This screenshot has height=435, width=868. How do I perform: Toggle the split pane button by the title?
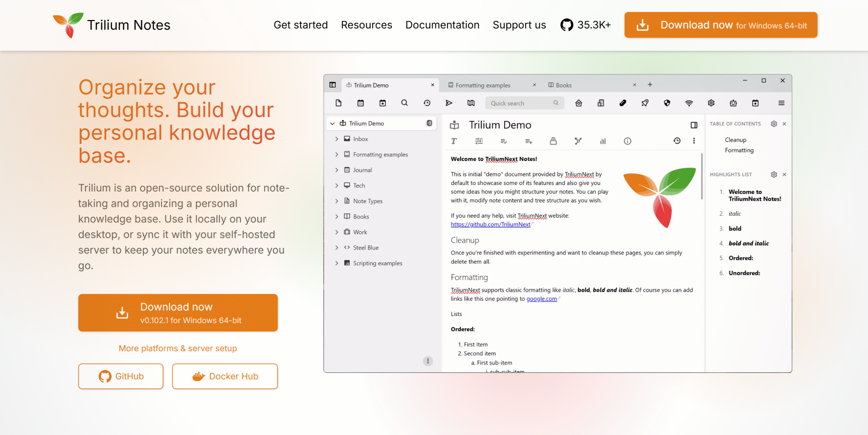coord(694,125)
